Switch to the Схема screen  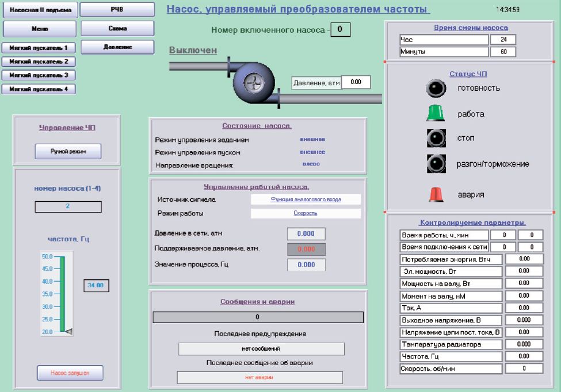click(x=117, y=29)
